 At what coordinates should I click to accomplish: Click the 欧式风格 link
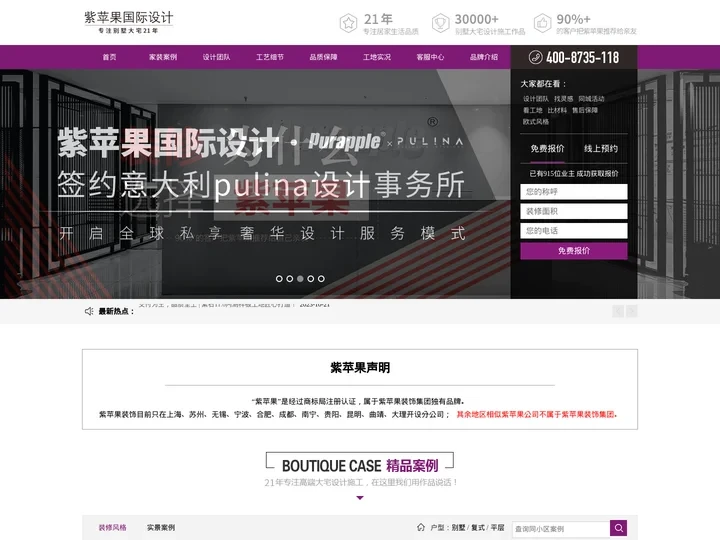[536, 122]
